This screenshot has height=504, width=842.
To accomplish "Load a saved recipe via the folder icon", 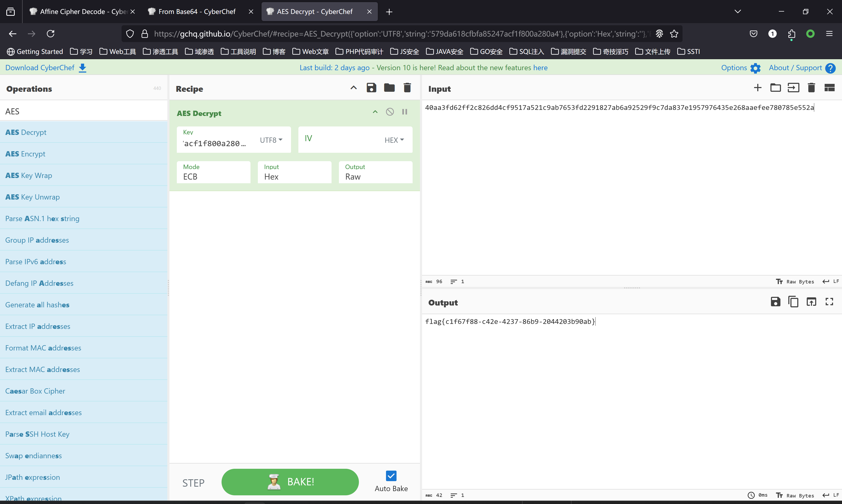I will coord(389,88).
